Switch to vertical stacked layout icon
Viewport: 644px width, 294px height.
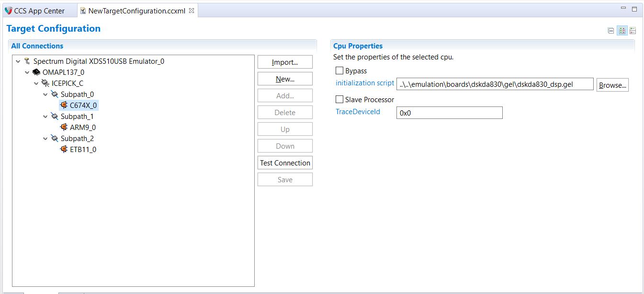633,31
